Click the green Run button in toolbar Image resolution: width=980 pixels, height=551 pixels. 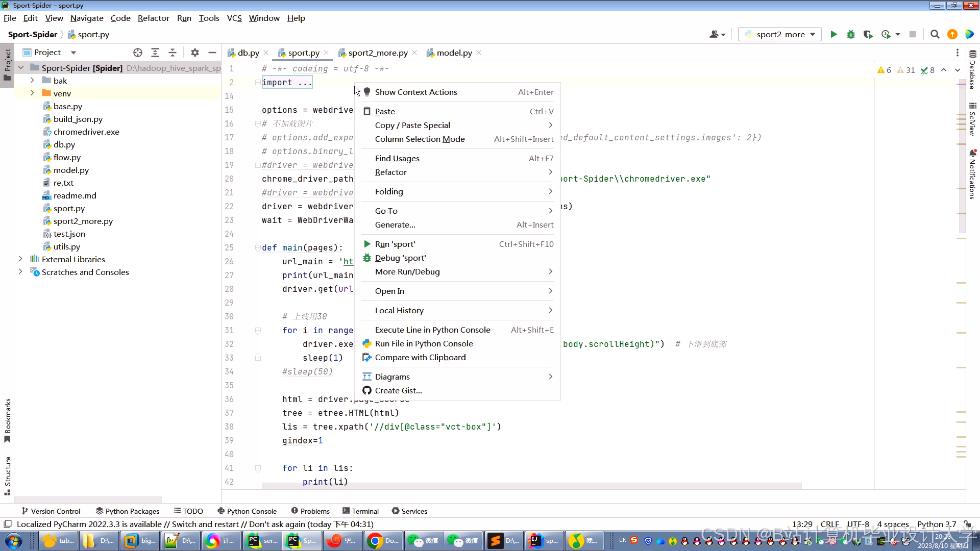pyautogui.click(x=834, y=34)
